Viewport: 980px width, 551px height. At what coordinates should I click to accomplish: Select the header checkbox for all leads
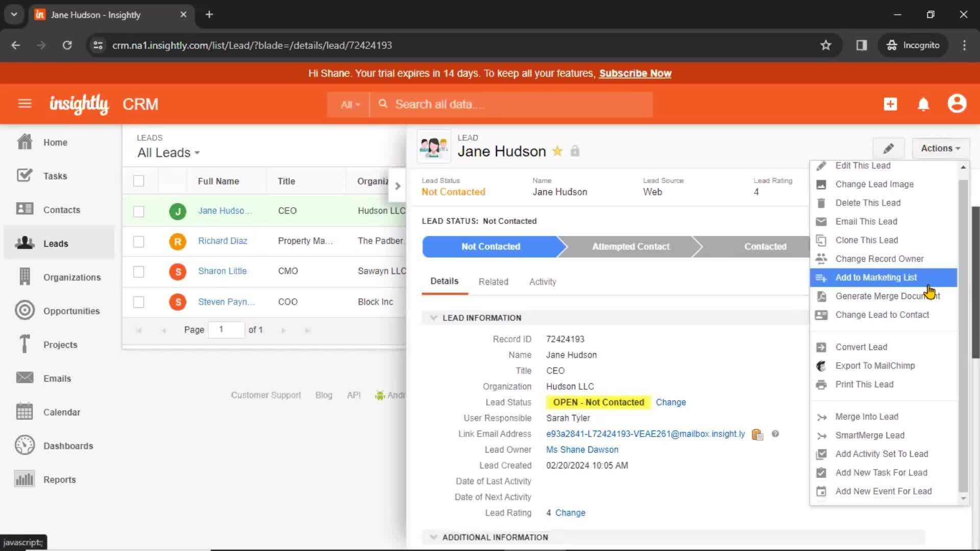point(138,181)
